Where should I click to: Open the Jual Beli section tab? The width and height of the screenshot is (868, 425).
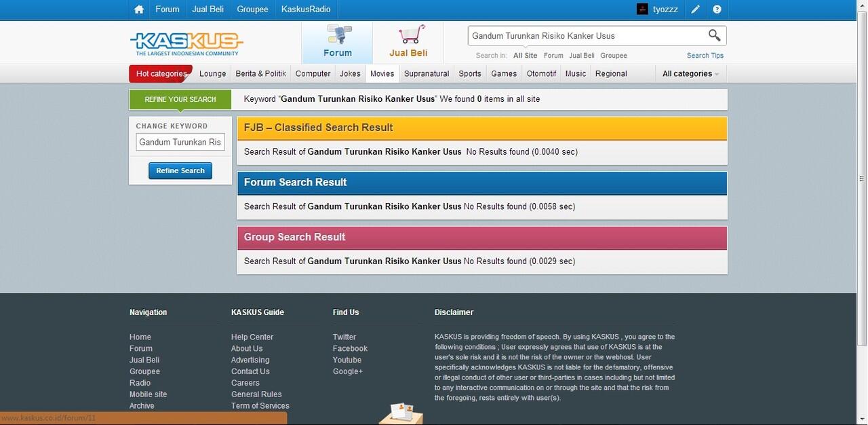[408, 42]
